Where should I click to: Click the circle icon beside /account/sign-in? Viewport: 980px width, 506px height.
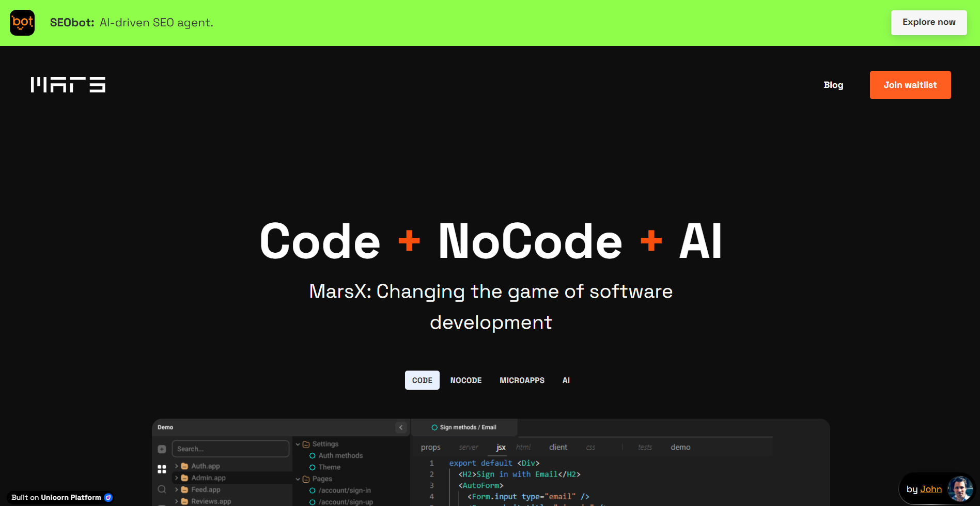tap(312, 490)
